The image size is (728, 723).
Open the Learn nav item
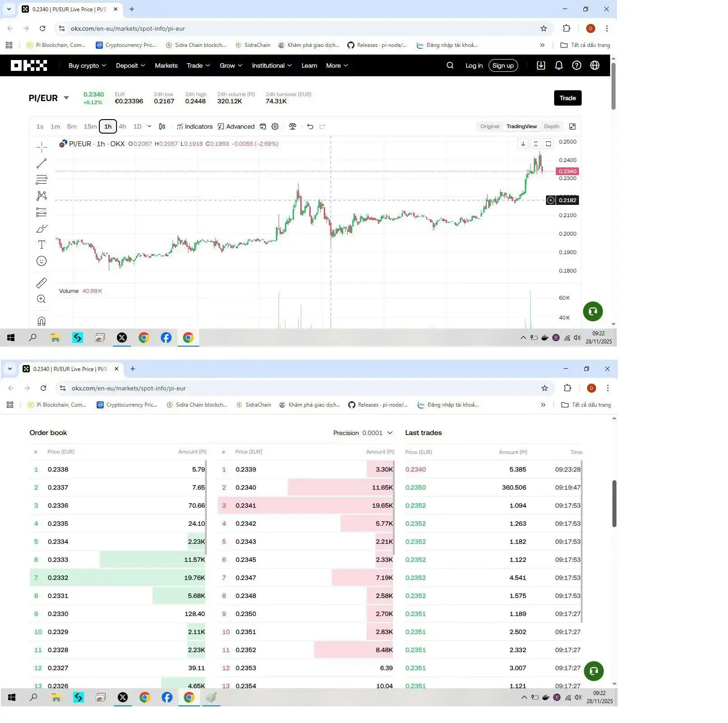[x=309, y=66]
